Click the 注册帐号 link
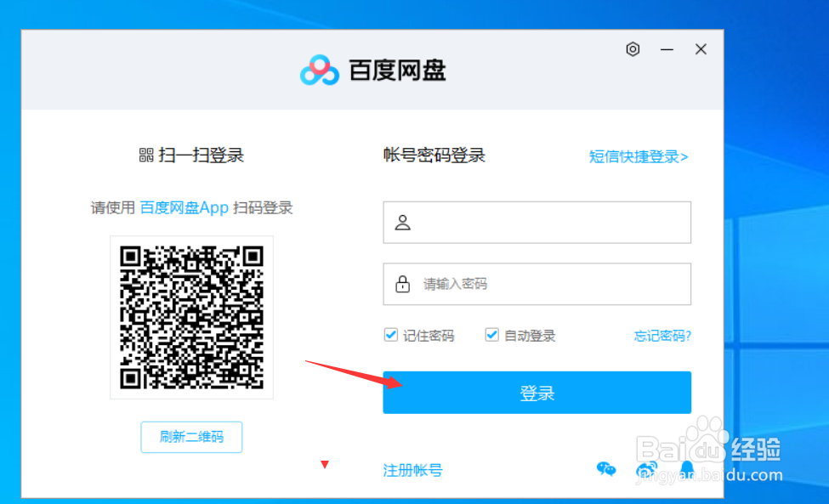The image size is (829, 504). coord(412,470)
